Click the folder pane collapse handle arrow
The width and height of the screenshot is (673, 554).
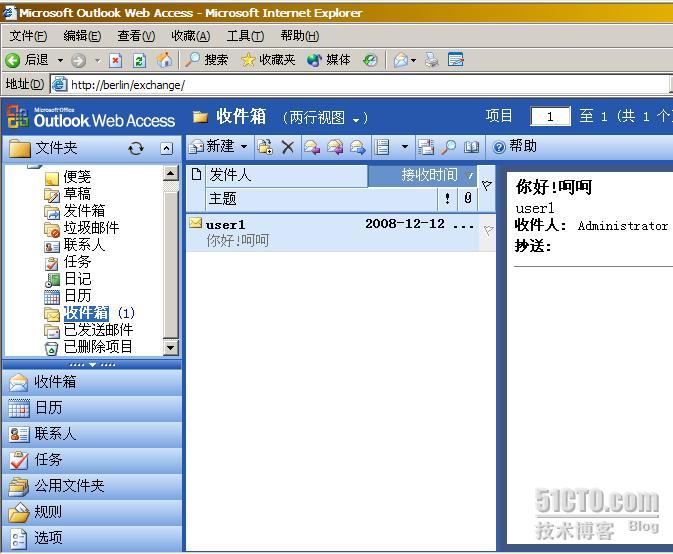[x=92, y=365]
